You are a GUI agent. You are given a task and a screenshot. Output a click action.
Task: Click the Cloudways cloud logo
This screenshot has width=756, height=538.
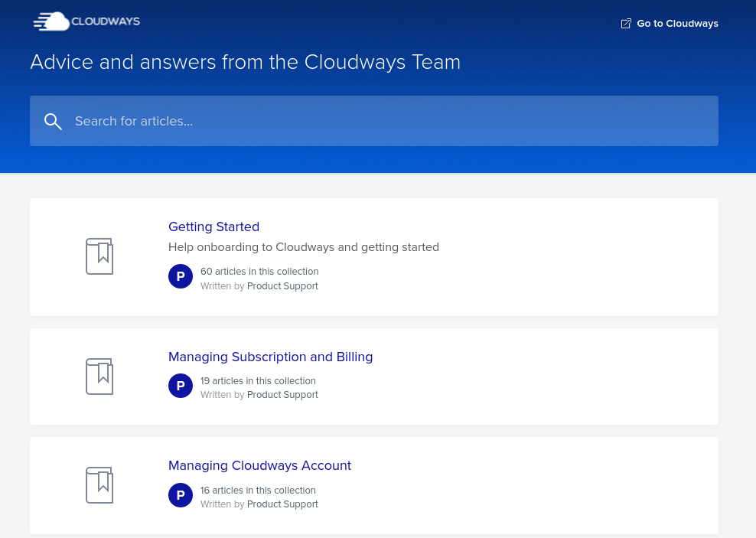click(x=86, y=21)
